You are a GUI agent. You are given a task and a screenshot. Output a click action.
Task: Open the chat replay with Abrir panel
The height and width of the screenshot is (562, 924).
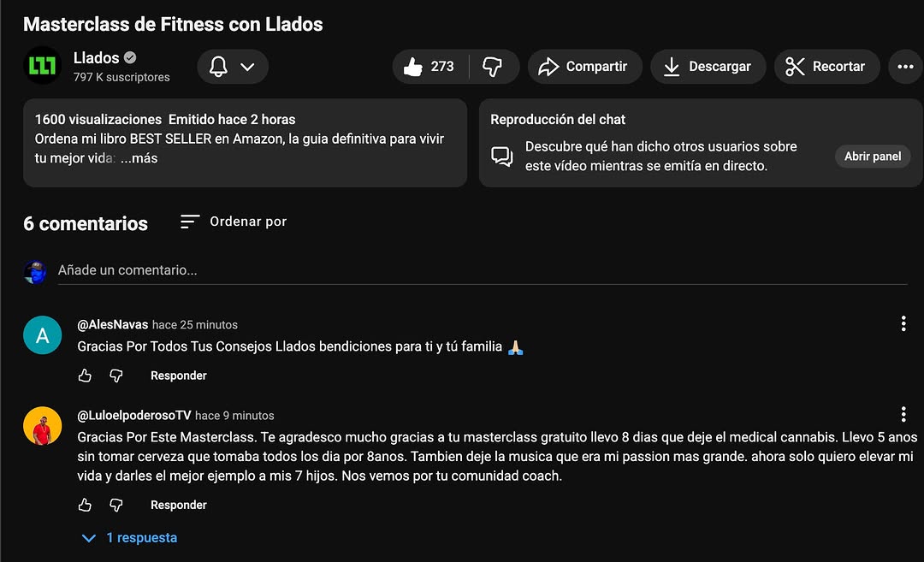[x=872, y=156]
